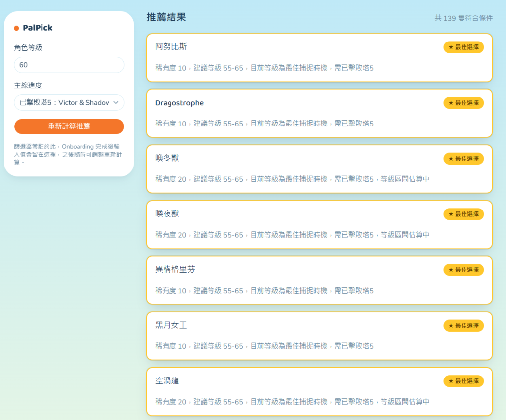
Task: Click the 稀有度 description under 黑月女王
Action: 264,346
